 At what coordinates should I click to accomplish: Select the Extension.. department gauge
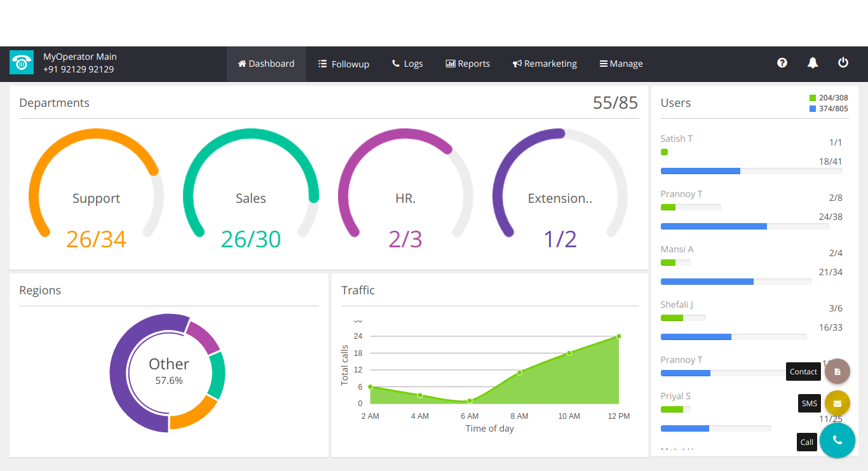(x=560, y=184)
